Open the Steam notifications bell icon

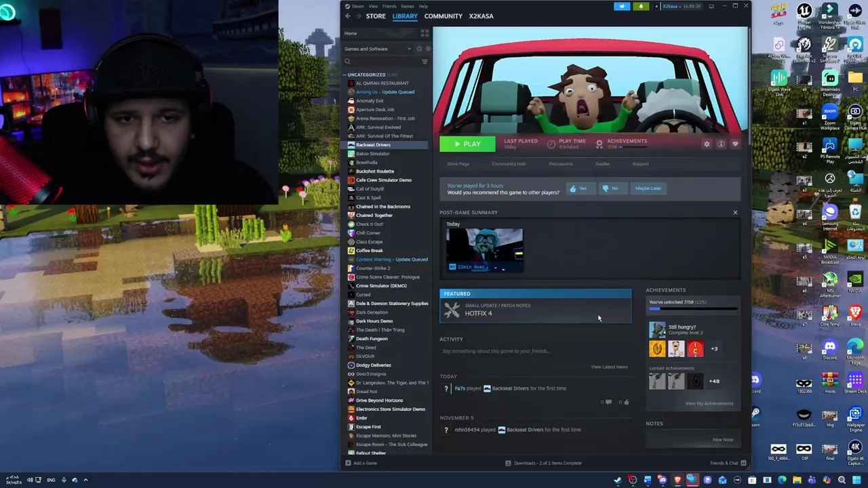[641, 6]
